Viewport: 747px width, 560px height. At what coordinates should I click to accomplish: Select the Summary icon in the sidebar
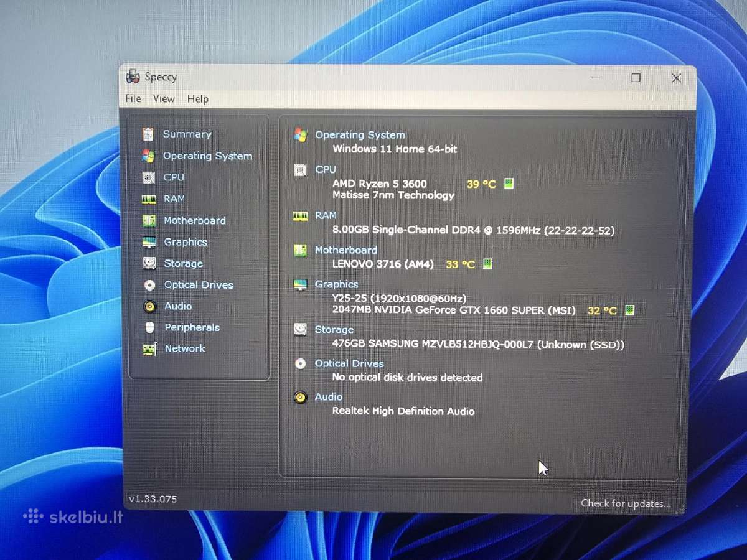pos(148,134)
